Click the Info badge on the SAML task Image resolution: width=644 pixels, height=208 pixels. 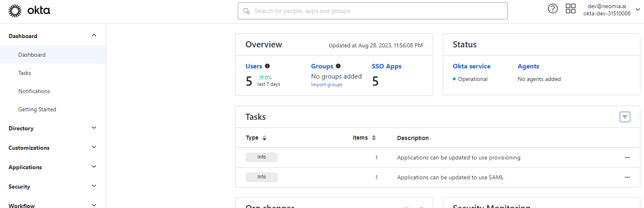point(262,177)
